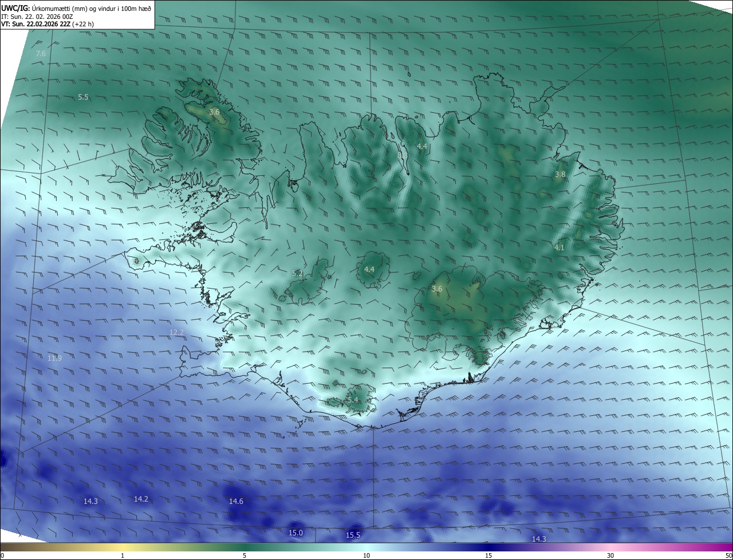
Task: Click the 14.2 value label
Action: (x=141, y=499)
